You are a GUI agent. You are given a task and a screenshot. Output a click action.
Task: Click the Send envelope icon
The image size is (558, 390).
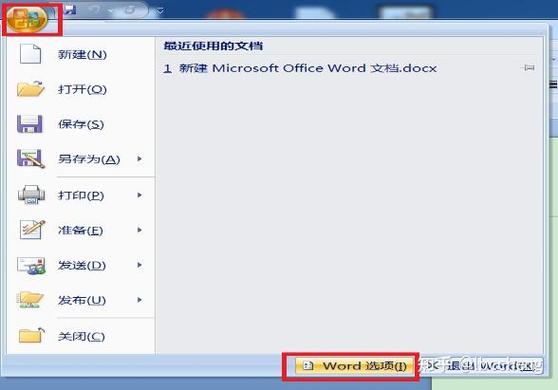(31, 265)
